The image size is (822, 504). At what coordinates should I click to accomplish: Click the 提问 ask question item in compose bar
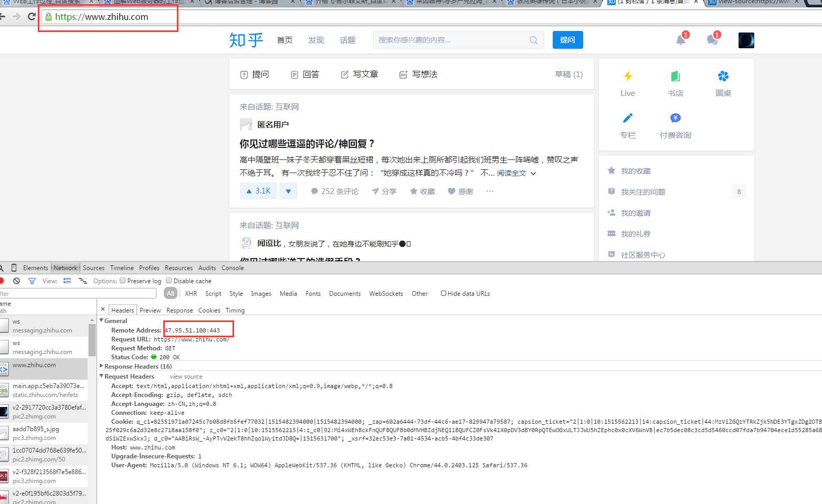[x=255, y=74]
